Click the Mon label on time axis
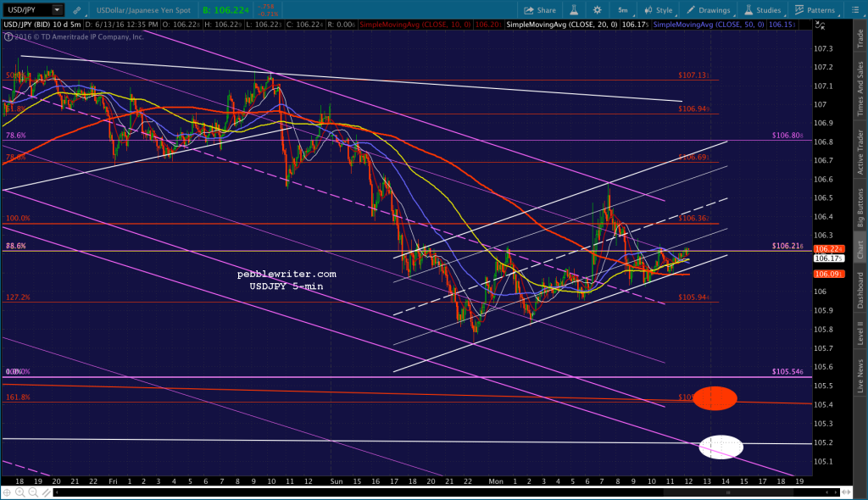868x500 pixels. point(496,481)
